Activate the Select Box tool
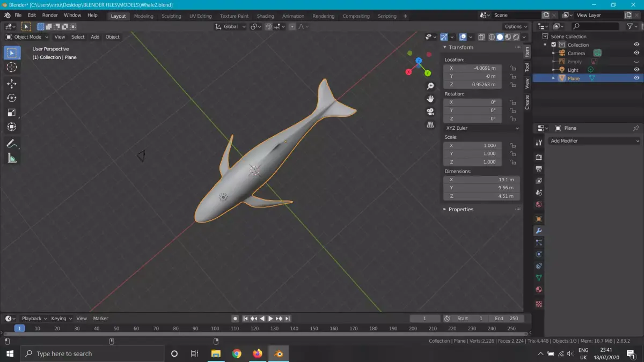The height and width of the screenshot is (362, 644). pyautogui.click(x=12, y=53)
